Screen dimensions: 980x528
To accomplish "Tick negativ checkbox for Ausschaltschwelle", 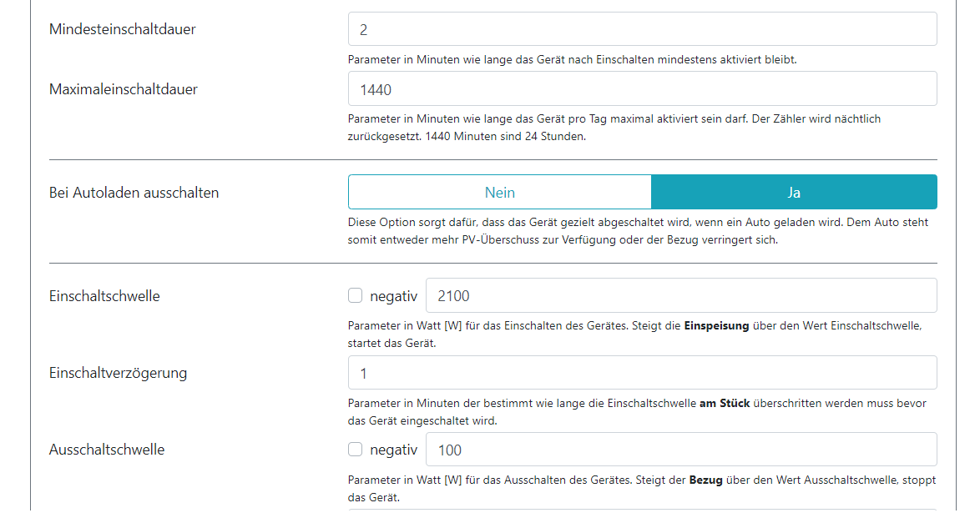I will pyautogui.click(x=356, y=450).
